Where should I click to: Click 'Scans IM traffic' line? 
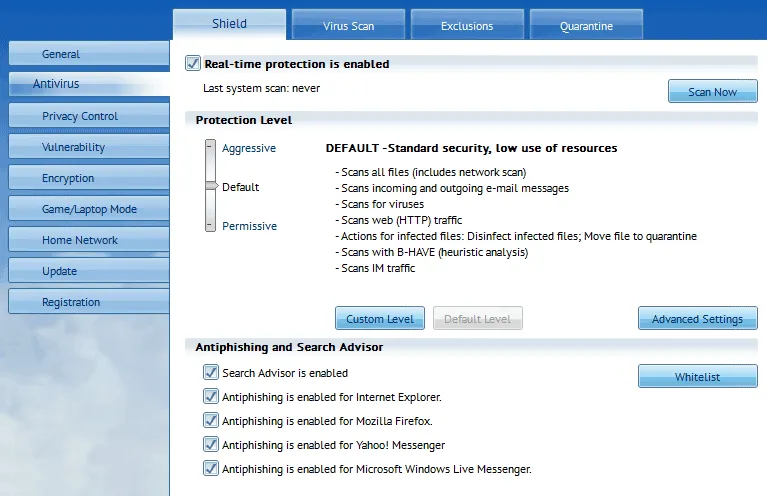pyautogui.click(x=375, y=268)
